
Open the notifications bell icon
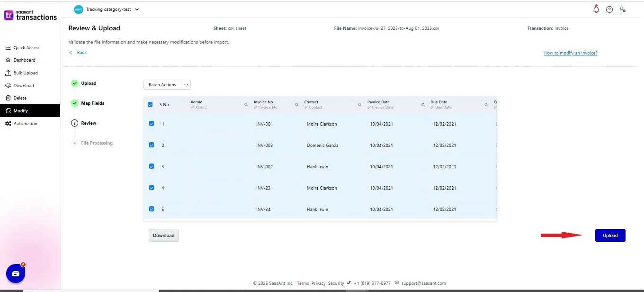[596, 9]
